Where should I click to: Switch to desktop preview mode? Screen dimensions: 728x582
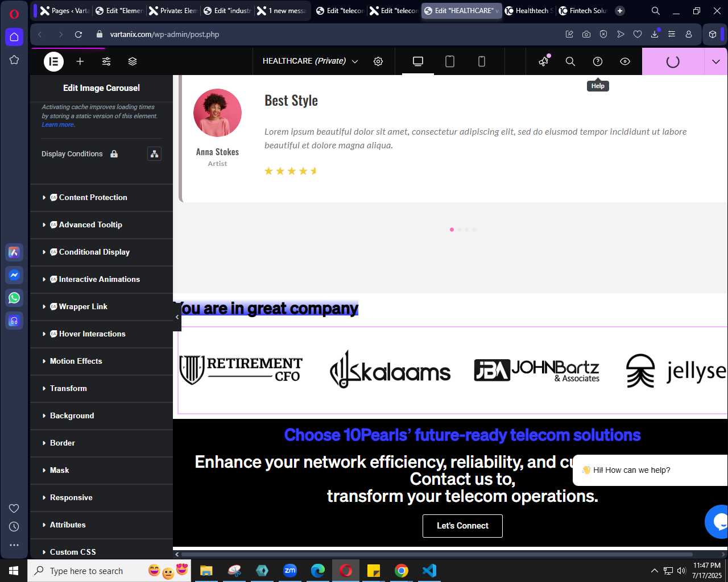[418, 61]
